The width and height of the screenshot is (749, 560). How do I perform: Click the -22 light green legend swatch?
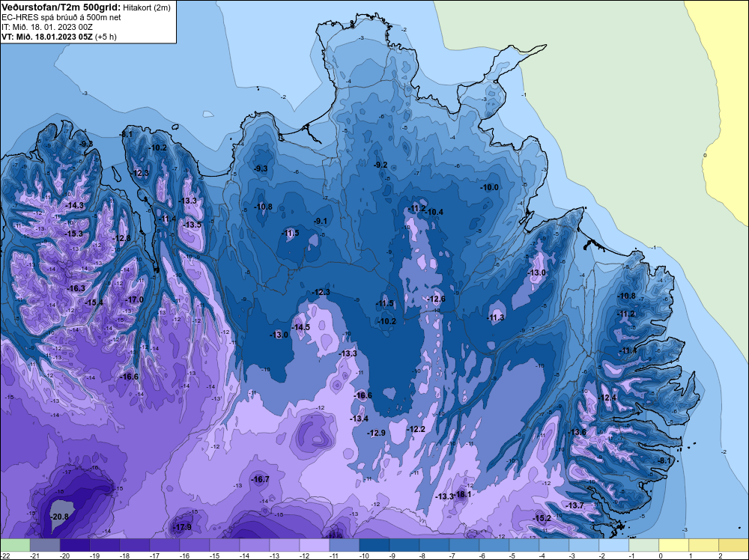15,545
